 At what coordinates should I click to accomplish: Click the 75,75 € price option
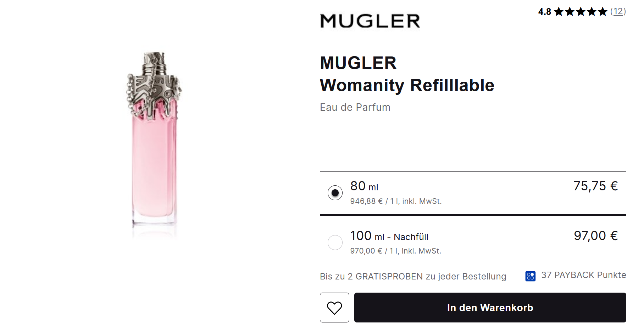(595, 186)
